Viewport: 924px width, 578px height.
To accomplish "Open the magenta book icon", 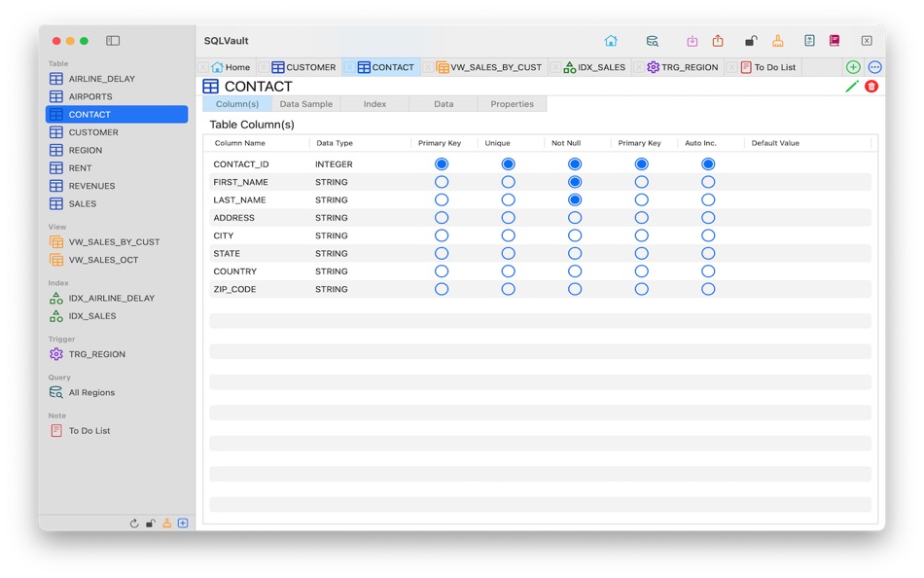I will pos(834,41).
